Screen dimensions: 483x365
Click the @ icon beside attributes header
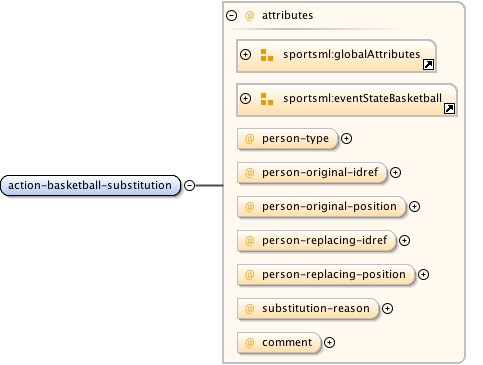coord(249,15)
